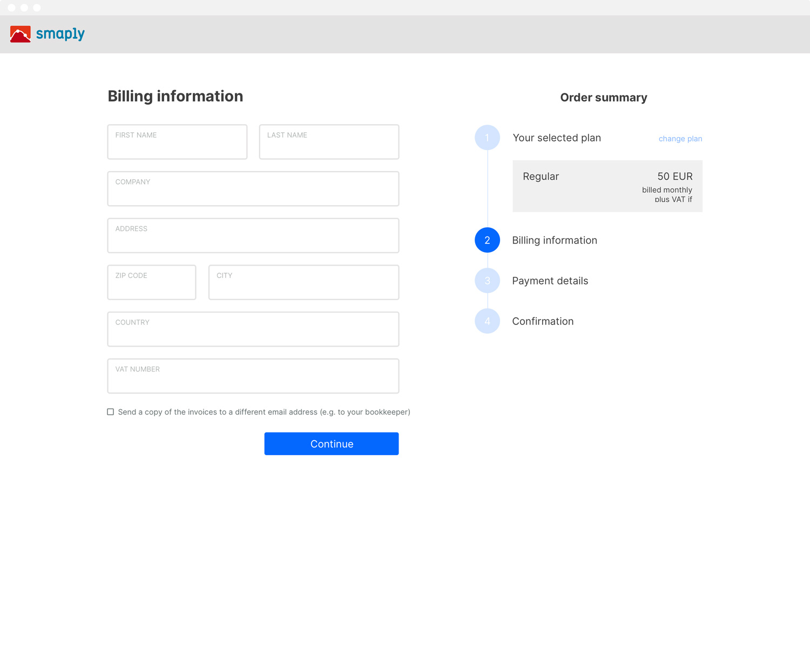
Task: Select the Payment details step label
Action: click(x=550, y=281)
